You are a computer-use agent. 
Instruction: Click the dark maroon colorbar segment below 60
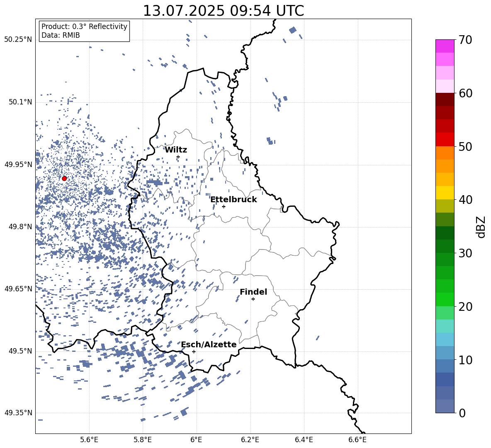[445, 99]
